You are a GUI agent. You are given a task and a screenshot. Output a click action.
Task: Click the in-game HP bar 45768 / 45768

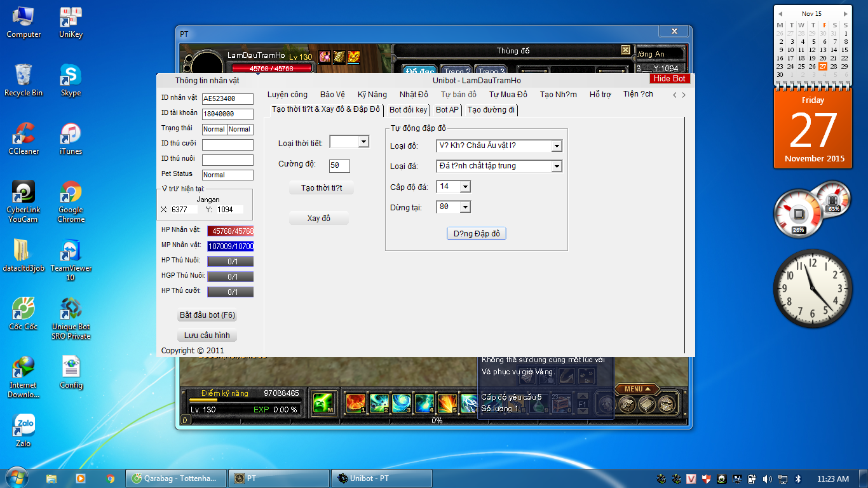tap(272, 69)
